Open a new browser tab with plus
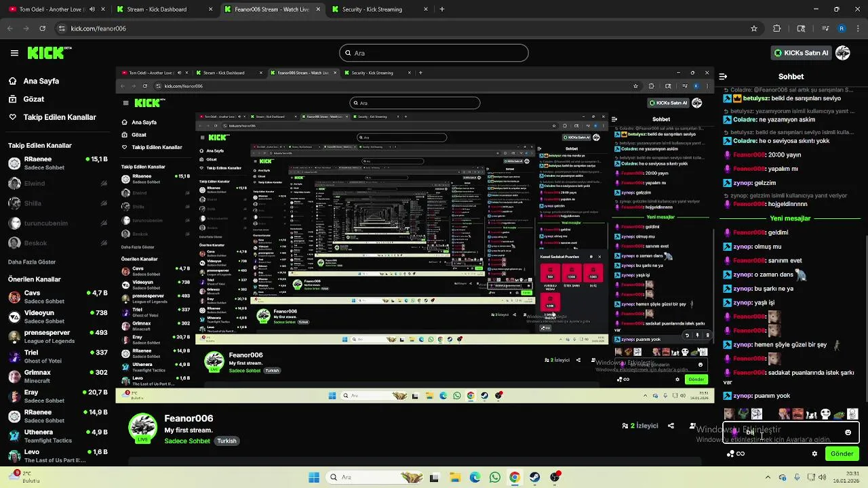The width and height of the screenshot is (868, 488). pyautogui.click(x=442, y=9)
